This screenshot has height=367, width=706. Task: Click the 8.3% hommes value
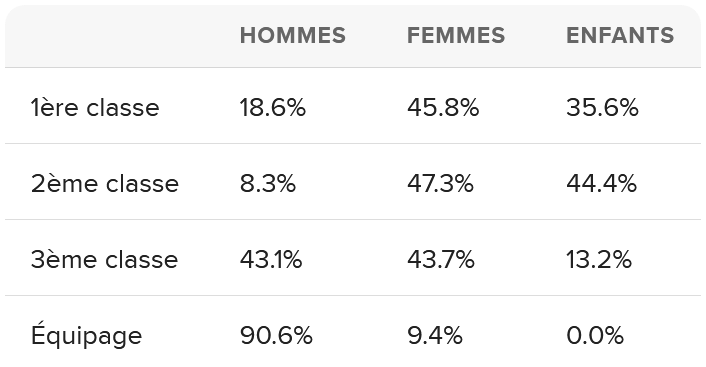pos(268,184)
